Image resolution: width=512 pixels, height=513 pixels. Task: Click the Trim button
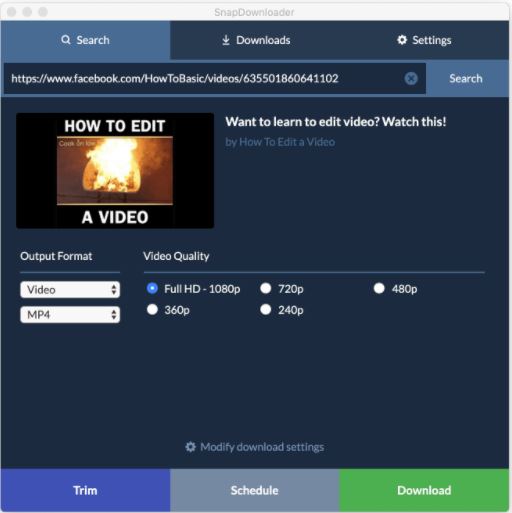coord(85,490)
